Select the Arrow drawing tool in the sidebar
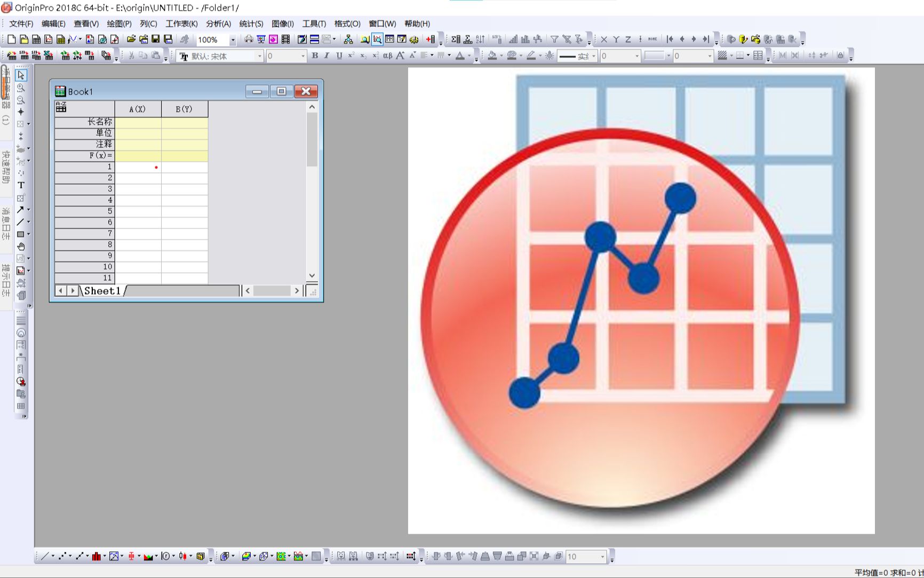 point(21,210)
